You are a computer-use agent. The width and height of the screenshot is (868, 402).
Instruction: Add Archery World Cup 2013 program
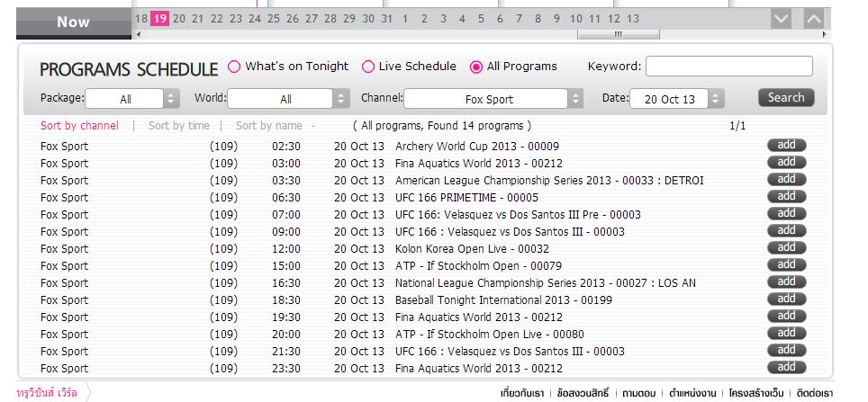click(786, 146)
